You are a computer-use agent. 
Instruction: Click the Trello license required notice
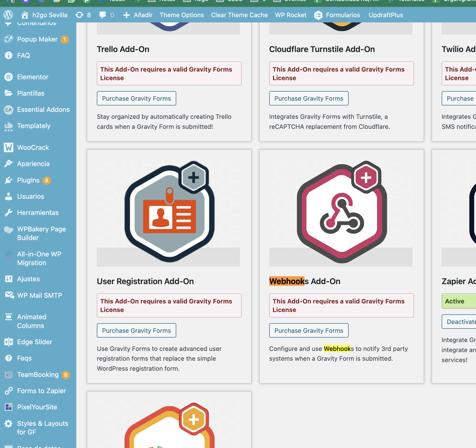tap(169, 73)
